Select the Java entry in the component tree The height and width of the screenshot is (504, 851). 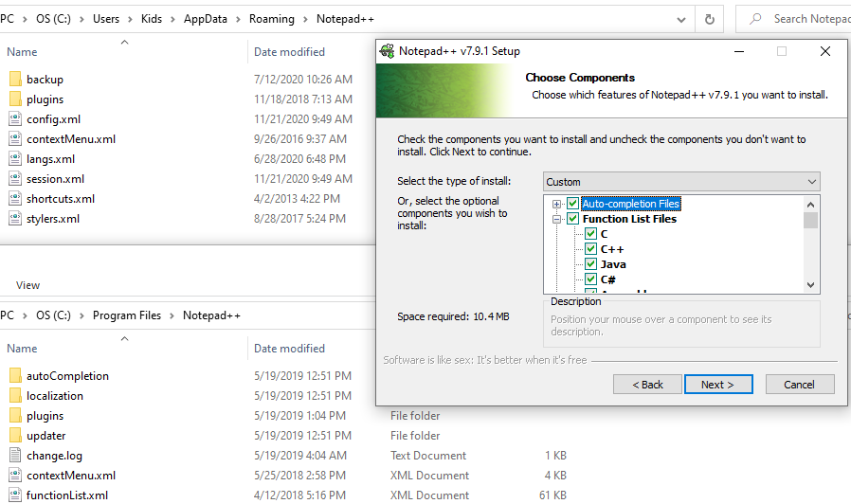pyautogui.click(x=613, y=264)
